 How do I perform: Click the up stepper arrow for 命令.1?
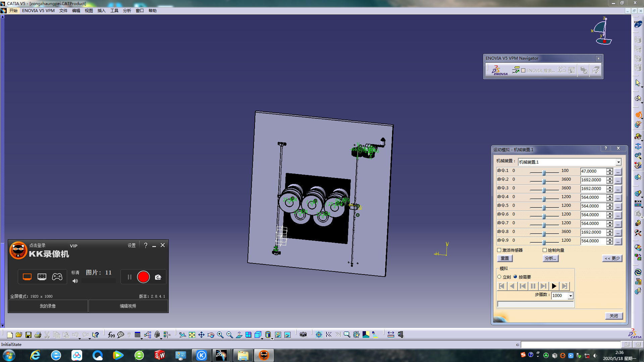tap(610, 170)
